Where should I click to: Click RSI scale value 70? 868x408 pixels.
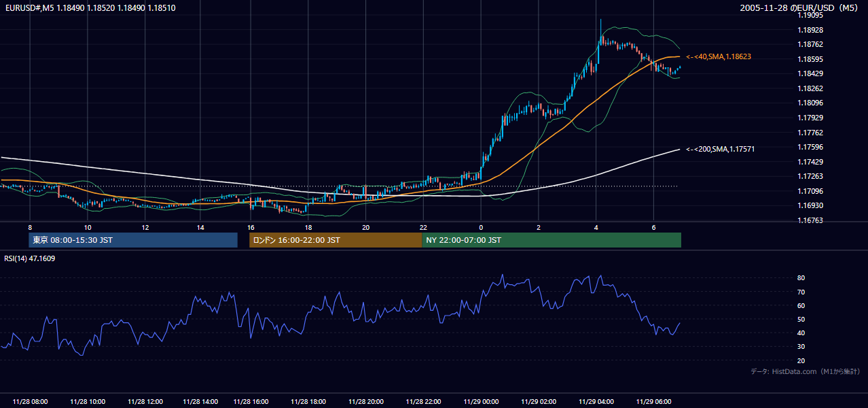801,292
